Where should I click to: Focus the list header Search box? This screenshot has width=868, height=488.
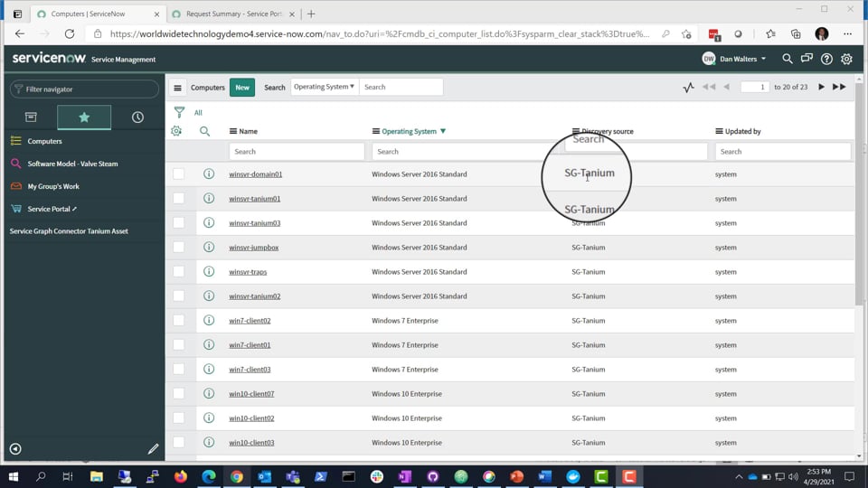point(401,87)
